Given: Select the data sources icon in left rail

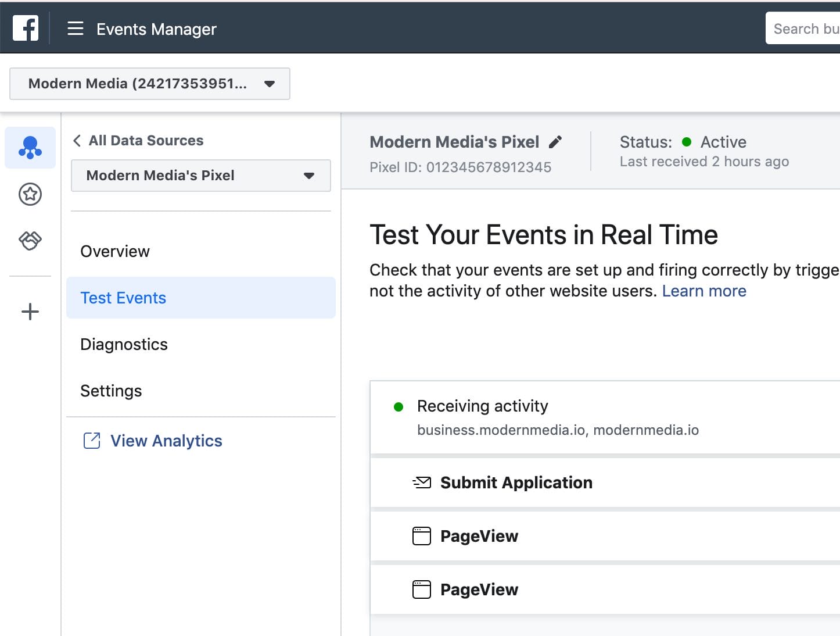Looking at the screenshot, I should pyautogui.click(x=30, y=148).
